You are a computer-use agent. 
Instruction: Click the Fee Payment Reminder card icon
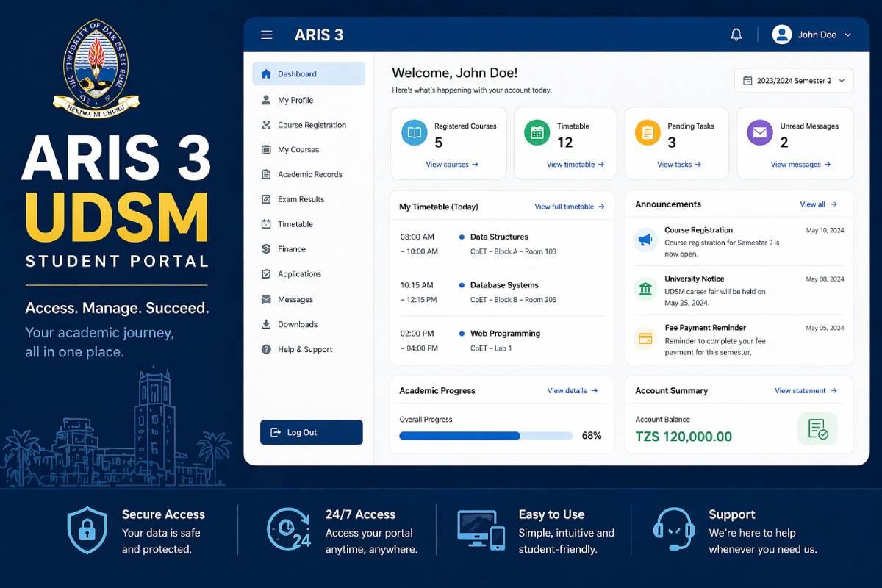645,339
